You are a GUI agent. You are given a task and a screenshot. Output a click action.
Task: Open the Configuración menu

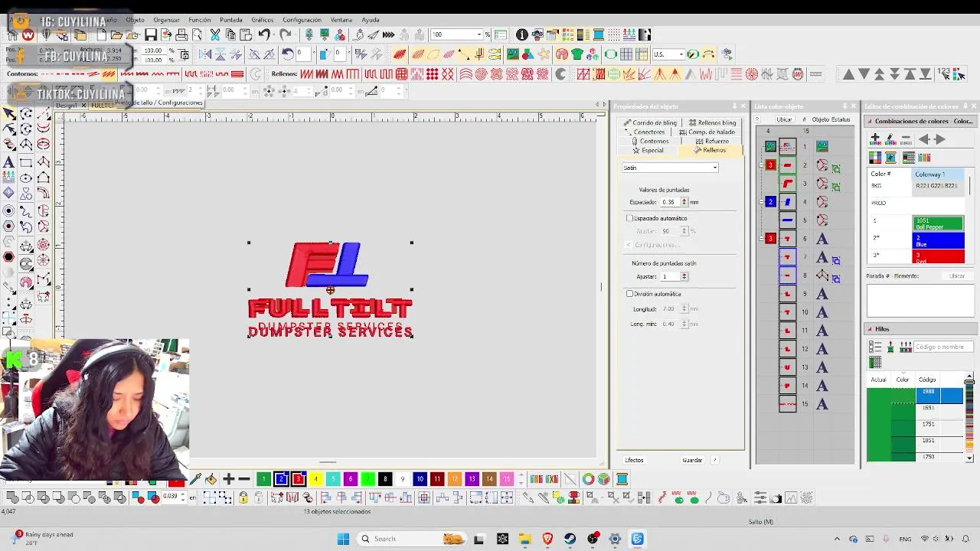302,20
